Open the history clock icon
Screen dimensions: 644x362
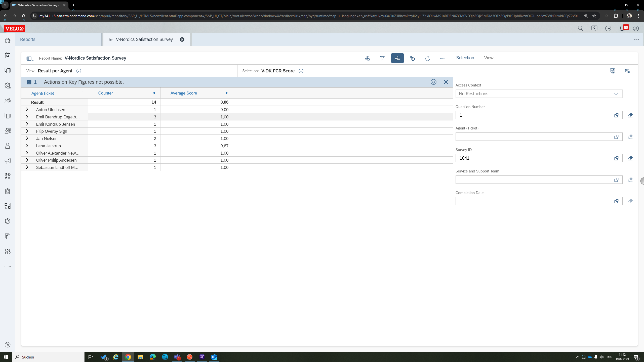tap(608, 28)
